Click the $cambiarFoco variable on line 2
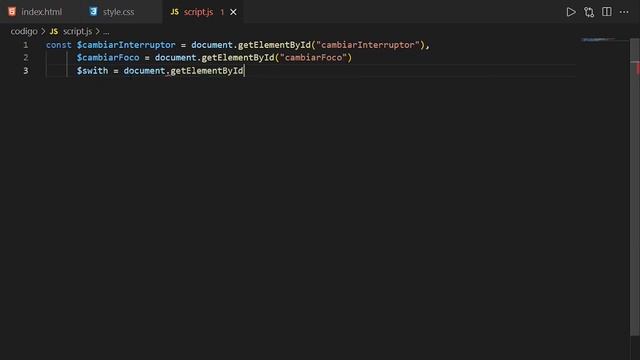 (x=108, y=58)
